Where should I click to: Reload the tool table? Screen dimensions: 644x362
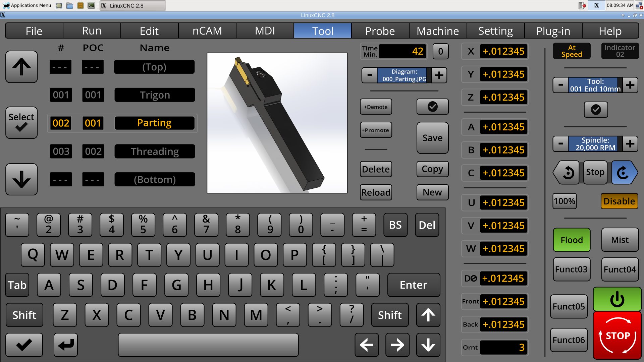coord(376,192)
